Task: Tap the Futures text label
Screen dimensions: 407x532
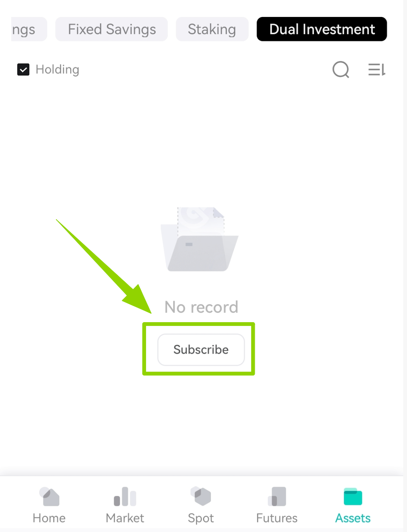Action: (x=277, y=518)
